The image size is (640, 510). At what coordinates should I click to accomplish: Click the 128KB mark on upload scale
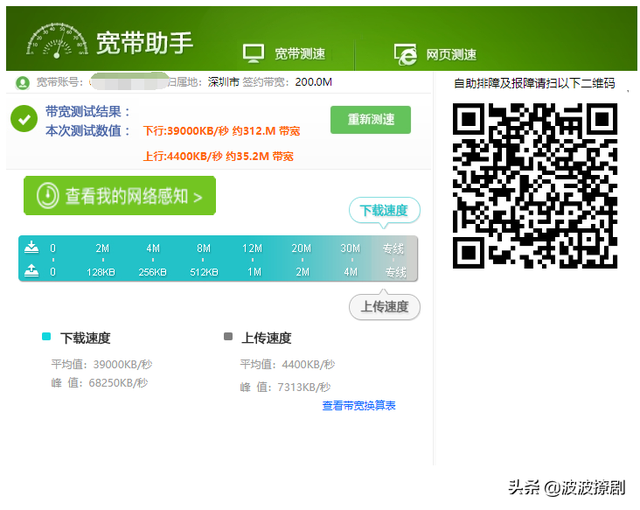pyautogui.click(x=100, y=272)
